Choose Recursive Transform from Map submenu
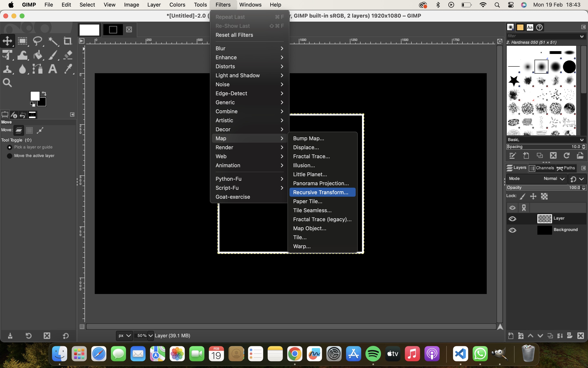The height and width of the screenshot is (368, 588). 322,192
